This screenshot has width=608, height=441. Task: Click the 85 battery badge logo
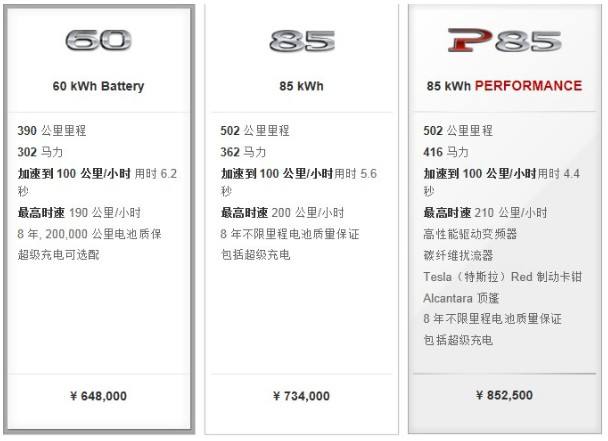[301, 42]
